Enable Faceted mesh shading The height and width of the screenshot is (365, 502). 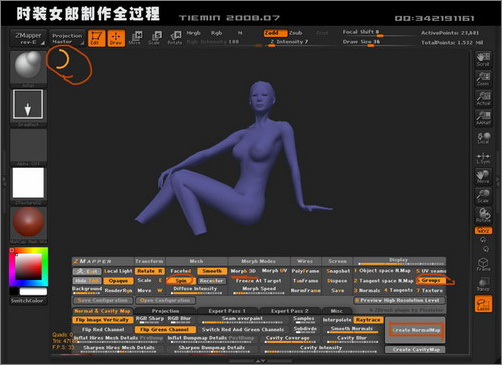pyautogui.click(x=181, y=271)
